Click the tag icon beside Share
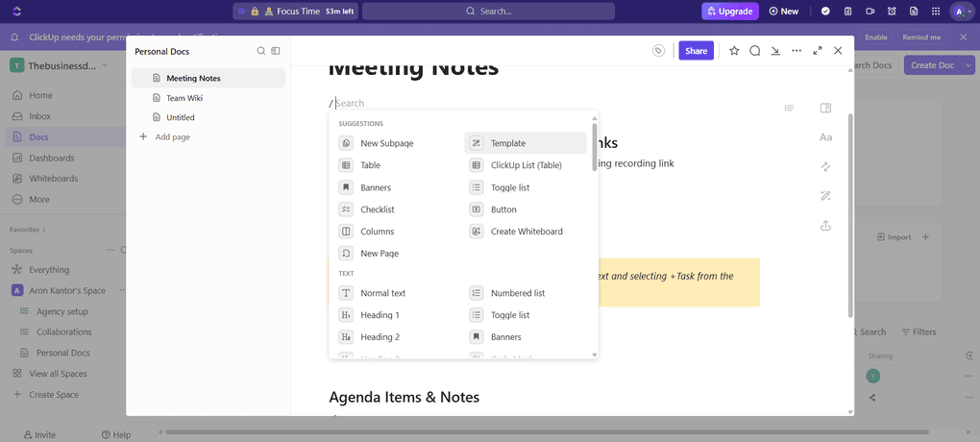 (658, 51)
